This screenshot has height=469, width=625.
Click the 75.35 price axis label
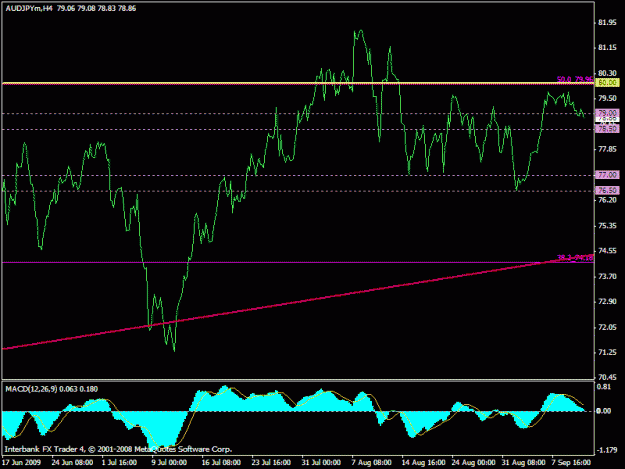(x=607, y=226)
